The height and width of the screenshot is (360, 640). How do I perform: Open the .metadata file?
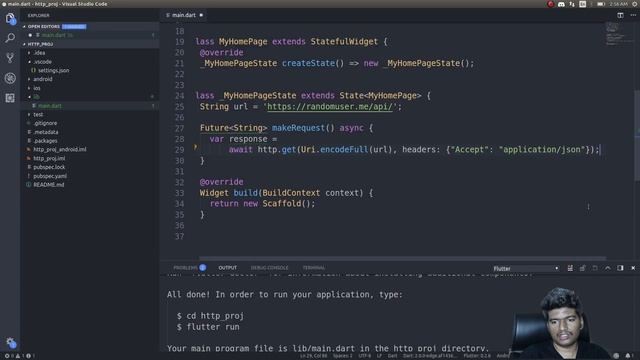pos(46,132)
